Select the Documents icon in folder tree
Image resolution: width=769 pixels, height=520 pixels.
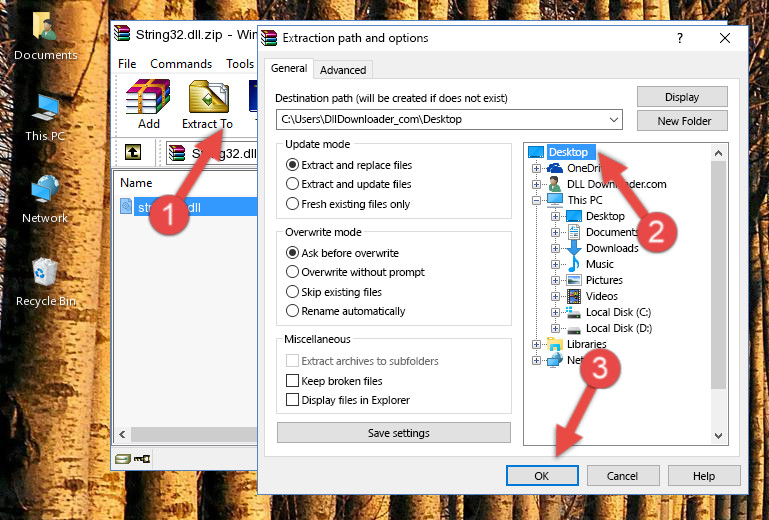tap(574, 232)
